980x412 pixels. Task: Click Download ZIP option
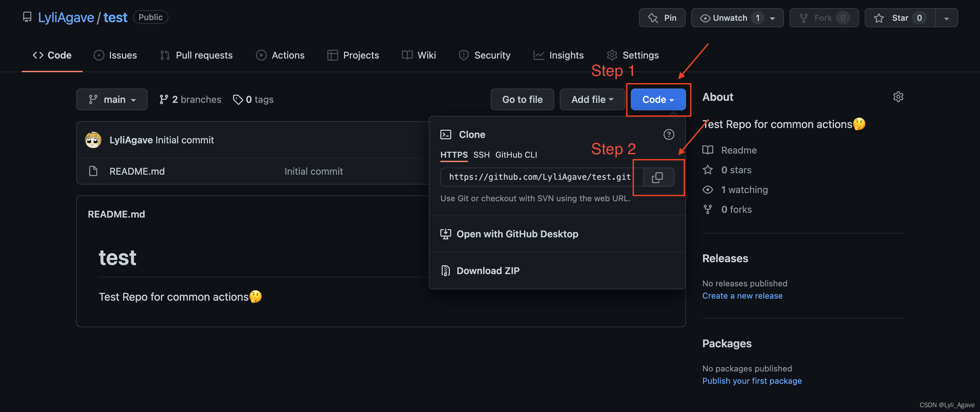[x=488, y=271]
